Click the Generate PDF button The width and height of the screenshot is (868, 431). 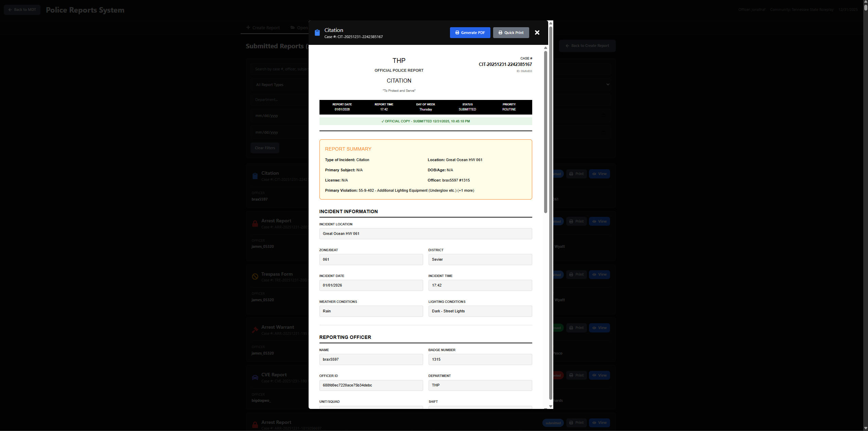pyautogui.click(x=470, y=33)
